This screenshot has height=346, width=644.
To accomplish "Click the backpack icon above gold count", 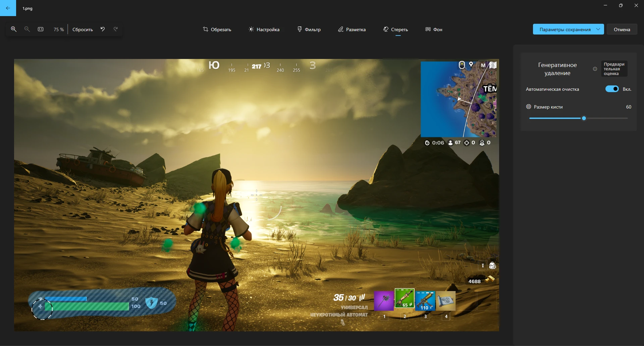I will 492,266.
